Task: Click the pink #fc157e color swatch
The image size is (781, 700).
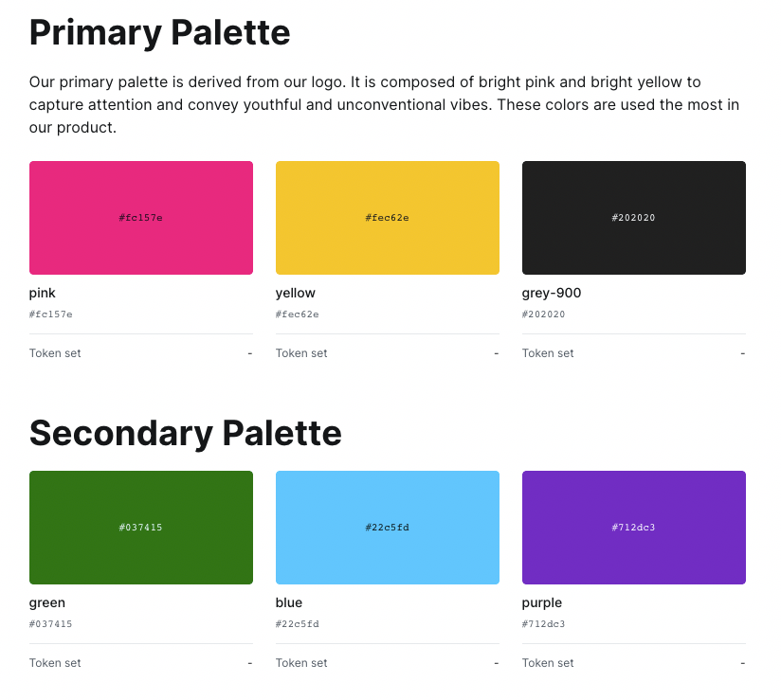Action: click(x=140, y=218)
